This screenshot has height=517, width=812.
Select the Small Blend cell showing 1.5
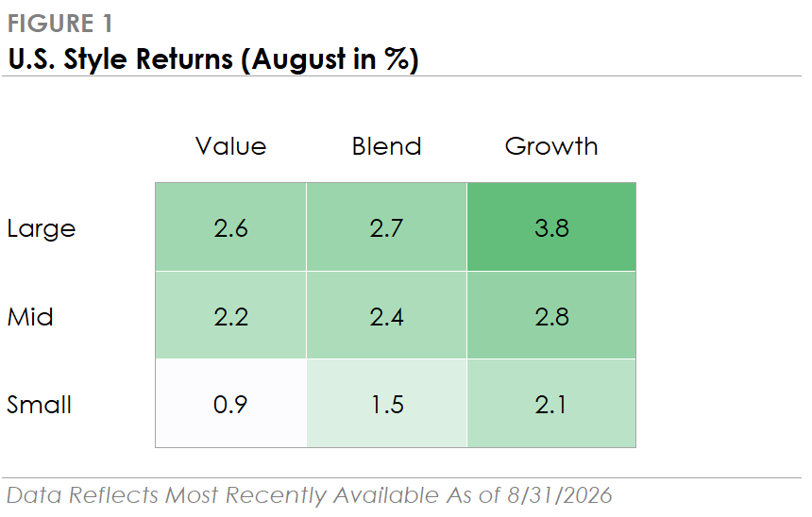coord(387,403)
